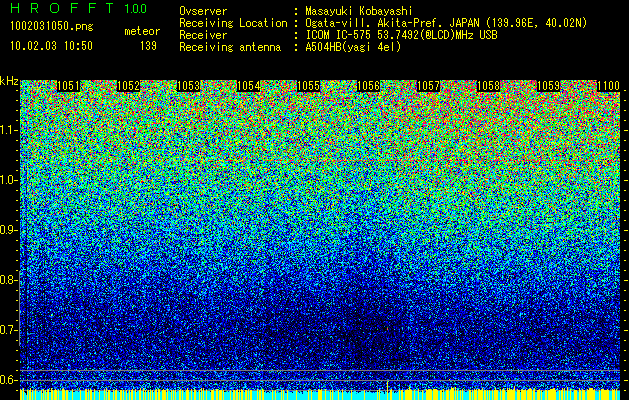Click the 0.6 kHz axis label
629x400 pixels.
pyautogui.click(x=8, y=380)
